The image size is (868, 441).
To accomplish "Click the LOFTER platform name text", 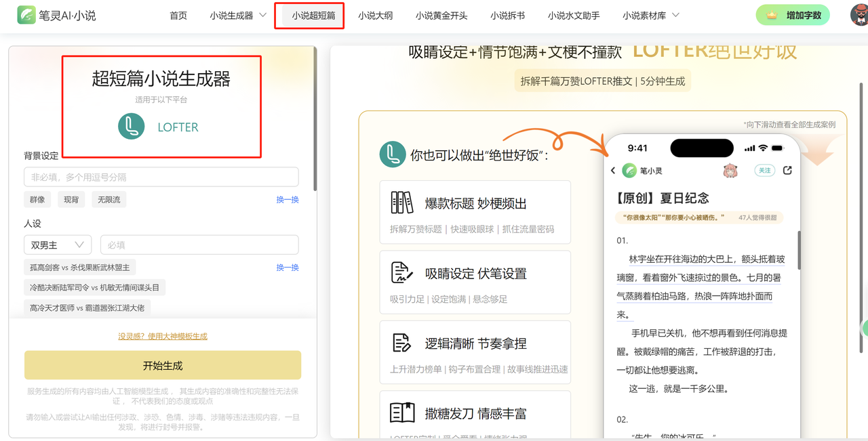I will [178, 127].
